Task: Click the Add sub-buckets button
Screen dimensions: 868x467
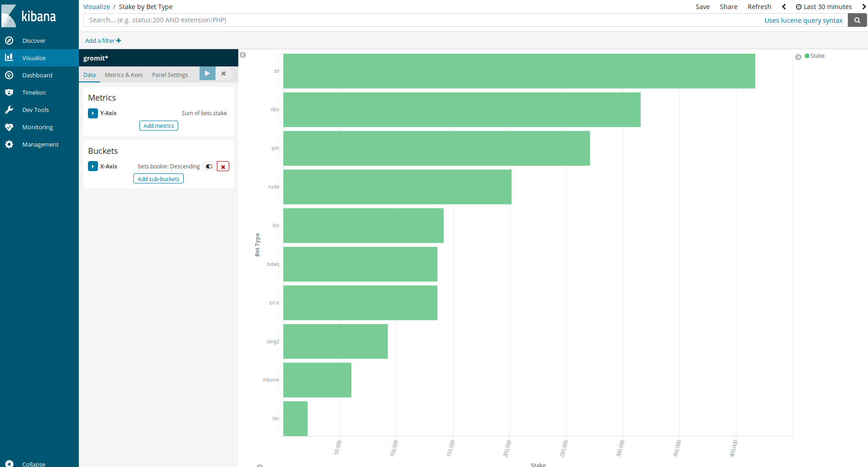Action: tap(158, 178)
